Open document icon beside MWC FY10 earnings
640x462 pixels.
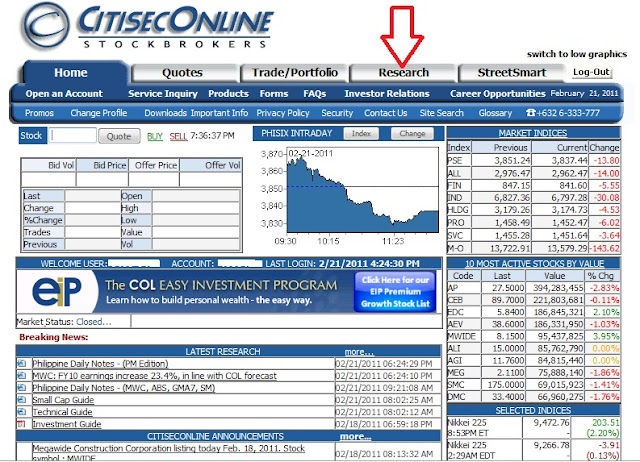21,375
